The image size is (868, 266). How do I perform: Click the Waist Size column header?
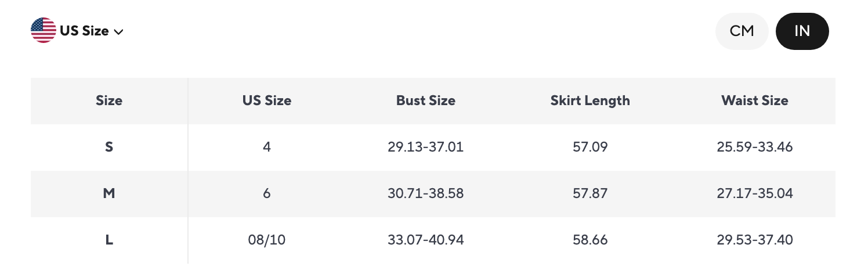coord(755,100)
